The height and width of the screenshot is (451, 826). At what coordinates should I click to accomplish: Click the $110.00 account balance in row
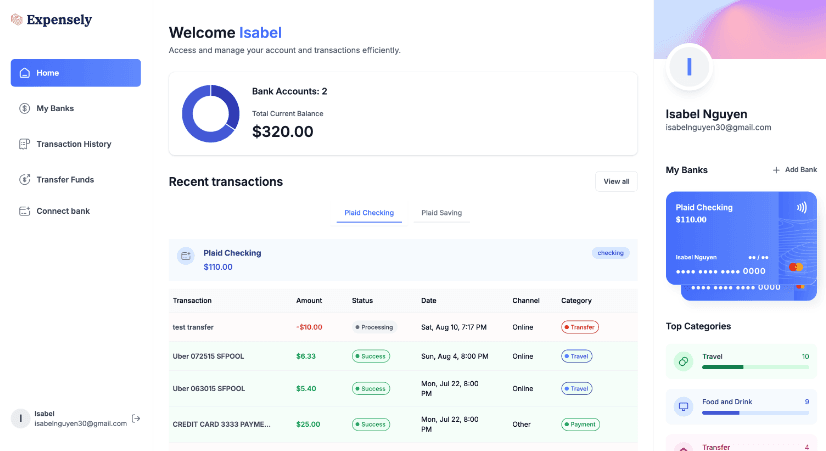tap(218, 267)
